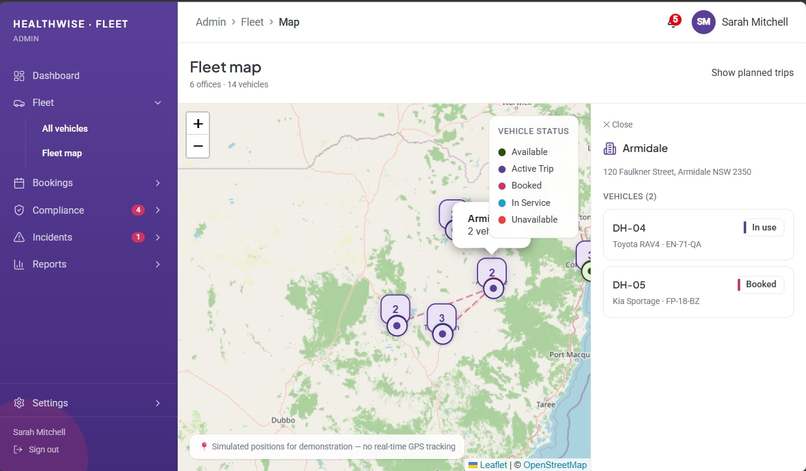Click the Compliance badge showing 4
This screenshot has height=471, width=806.
point(138,210)
